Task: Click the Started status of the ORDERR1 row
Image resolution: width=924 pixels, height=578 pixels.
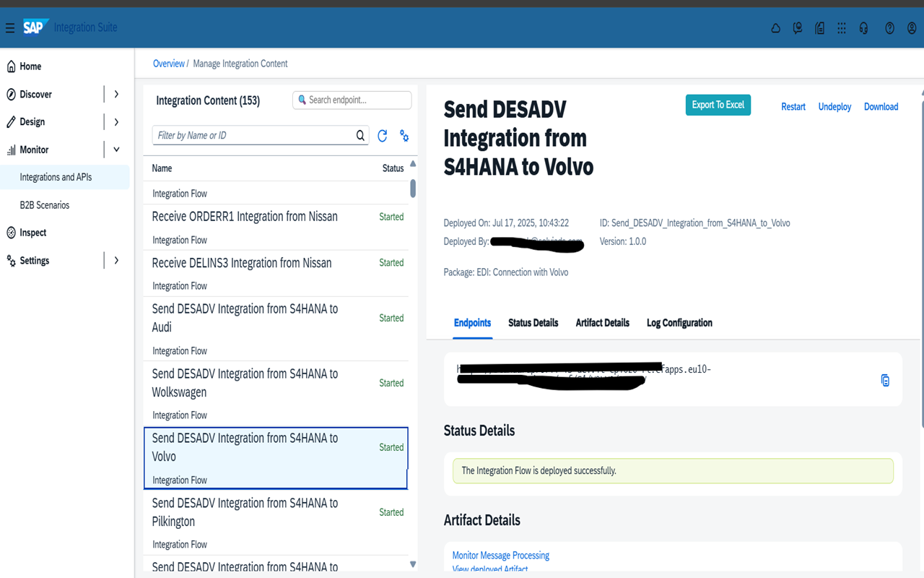Action: point(391,217)
